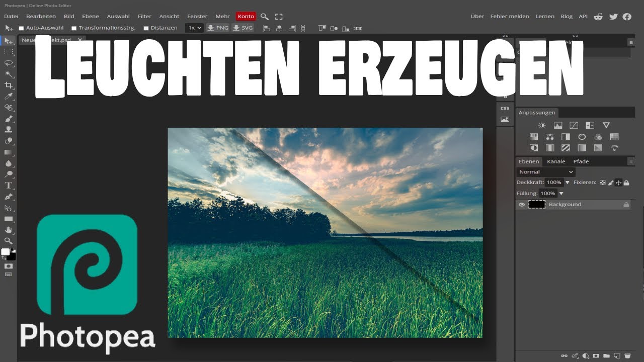Add Vibrance triangle adjustment
This screenshot has height=362, width=644.
point(606,125)
